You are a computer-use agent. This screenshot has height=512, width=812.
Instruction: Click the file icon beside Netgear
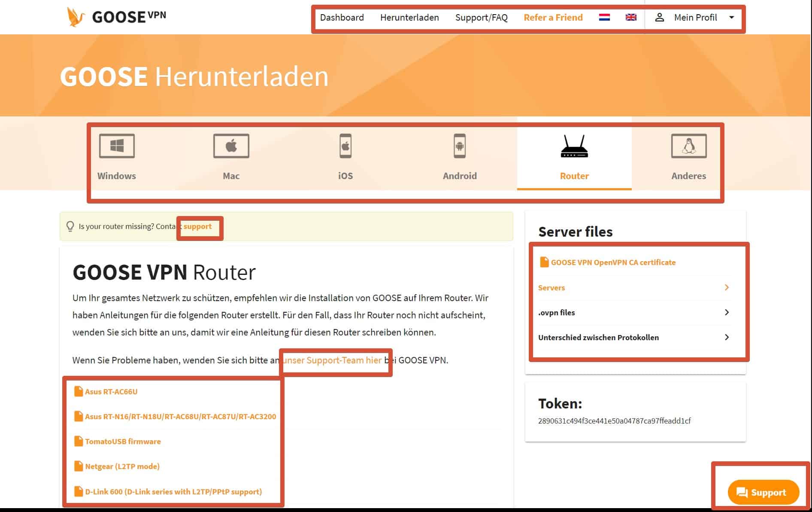[78, 466]
